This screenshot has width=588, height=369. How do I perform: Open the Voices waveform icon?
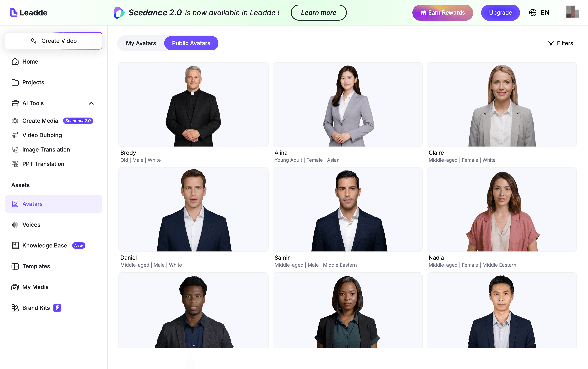click(x=15, y=224)
